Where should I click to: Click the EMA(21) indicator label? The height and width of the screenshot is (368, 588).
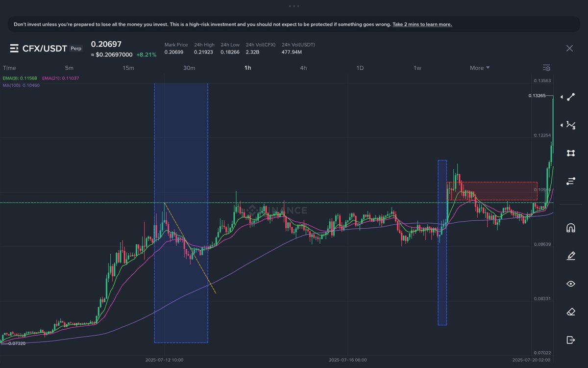pos(61,79)
